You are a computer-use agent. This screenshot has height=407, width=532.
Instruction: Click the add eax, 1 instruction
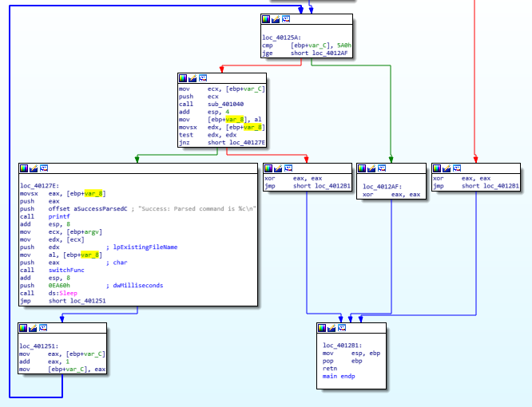click(x=45, y=362)
